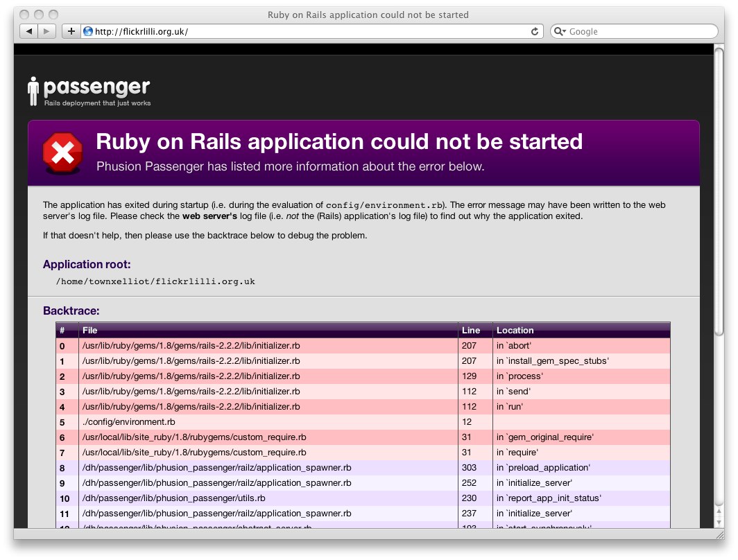Click the globe site icon in address bar
Image resolution: width=738 pixels, height=560 pixels.
pos(88,31)
